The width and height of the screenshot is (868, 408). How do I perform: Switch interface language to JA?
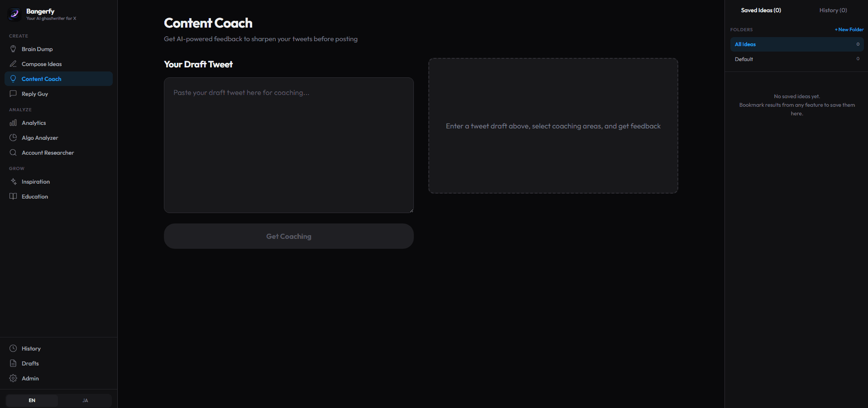click(85, 400)
